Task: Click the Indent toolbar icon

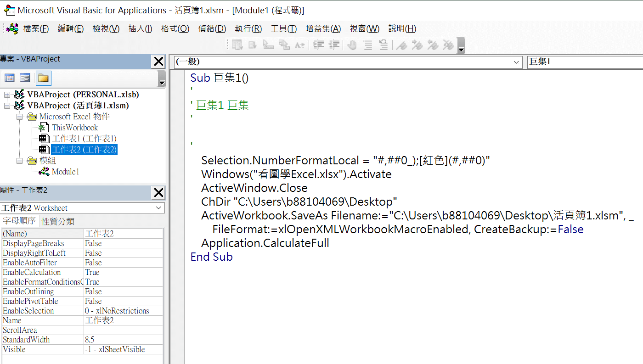Action: 319,45
